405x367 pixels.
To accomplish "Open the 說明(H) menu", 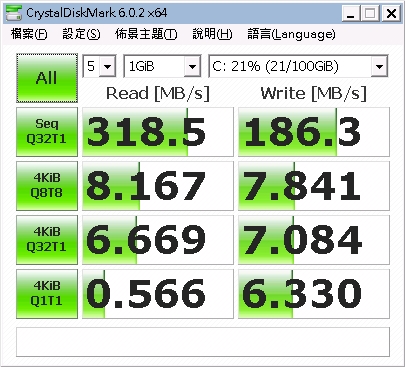I will point(212,34).
